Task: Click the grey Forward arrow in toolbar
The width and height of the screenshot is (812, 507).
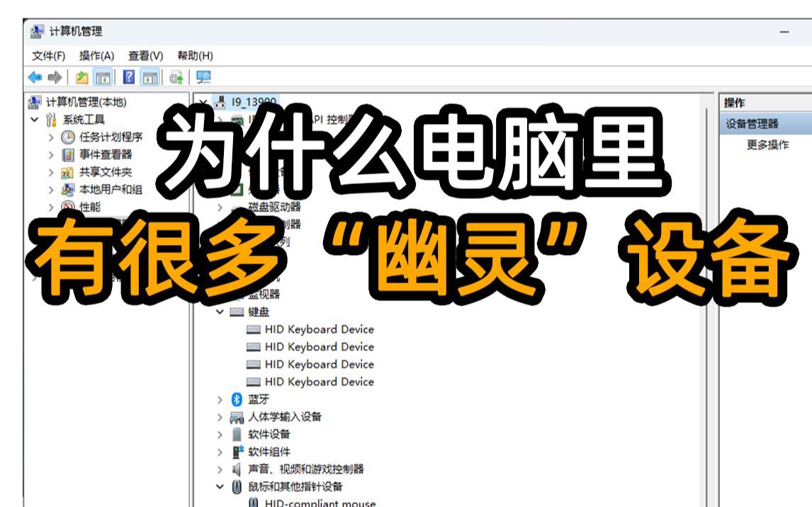Action: 55,77
